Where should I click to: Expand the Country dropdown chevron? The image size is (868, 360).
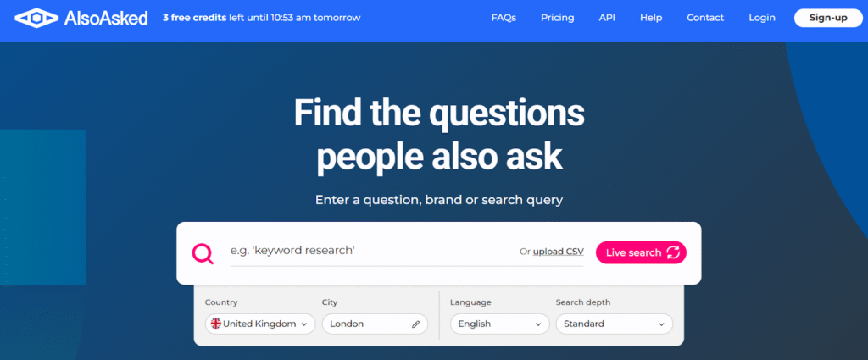pyautogui.click(x=304, y=324)
